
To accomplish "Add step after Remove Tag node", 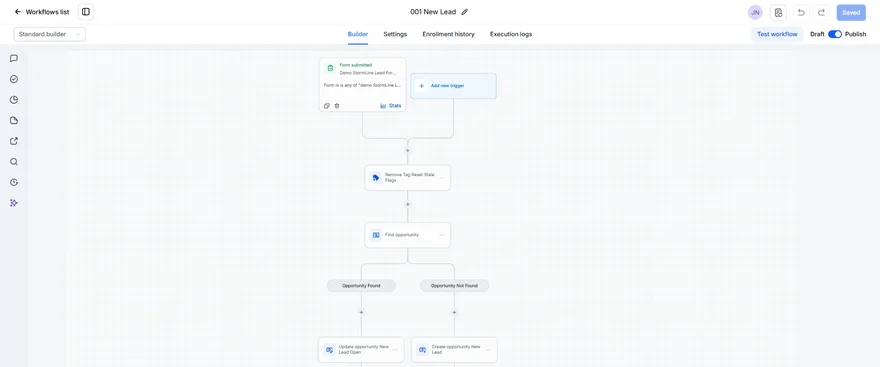I will point(407,204).
